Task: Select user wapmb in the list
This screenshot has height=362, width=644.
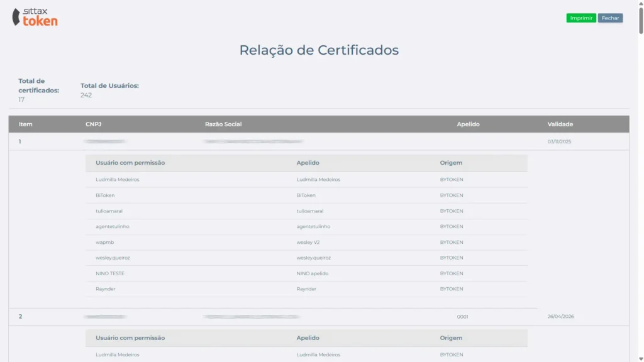Action: (x=105, y=242)
